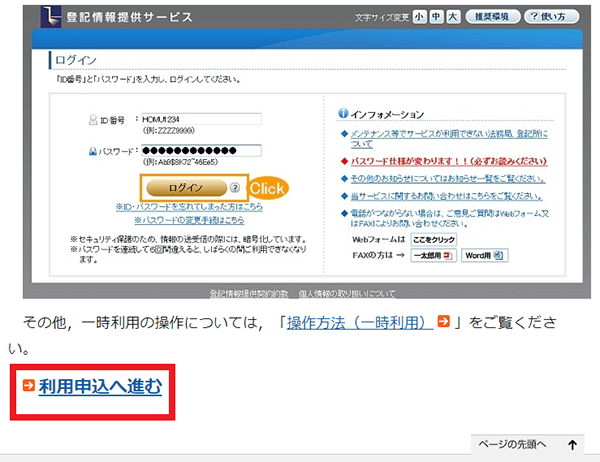The height and width of the screenshot is (462, 600).
Task: Open the 推奨環境 page
Action: [x=493, y=17]
